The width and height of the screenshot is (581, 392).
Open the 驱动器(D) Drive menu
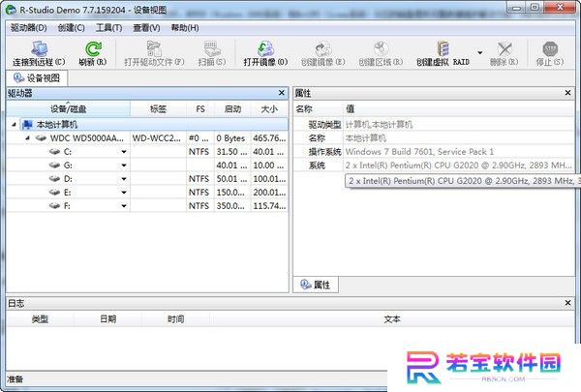[x=28, y=28]
